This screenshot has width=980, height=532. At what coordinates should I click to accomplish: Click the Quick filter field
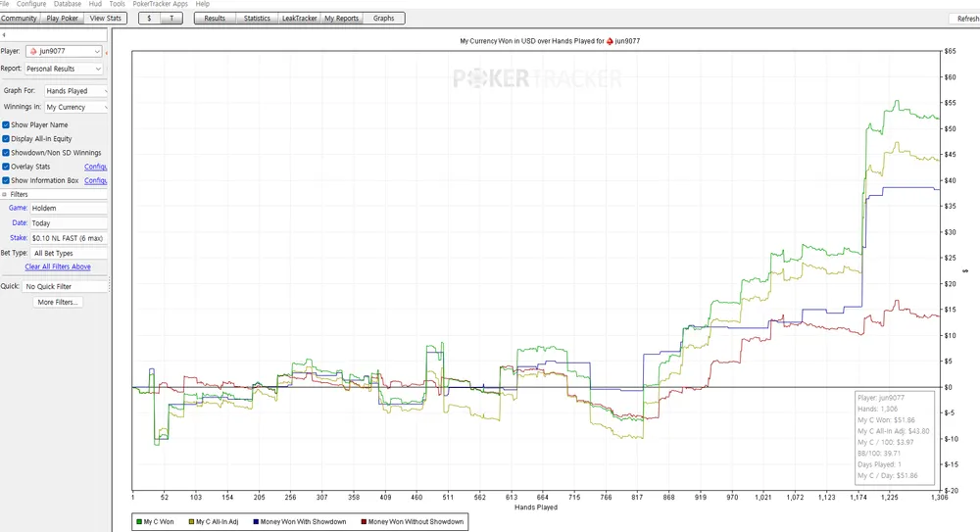[65, 286]
